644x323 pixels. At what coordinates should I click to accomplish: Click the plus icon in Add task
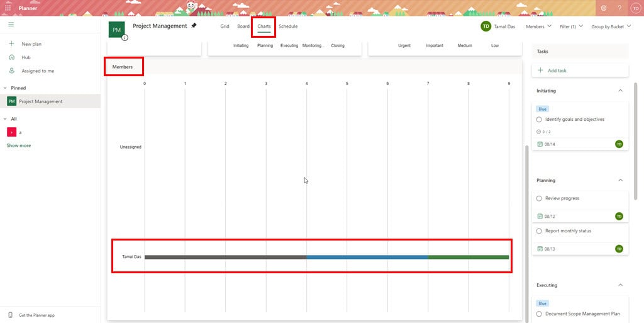point(540,71)
